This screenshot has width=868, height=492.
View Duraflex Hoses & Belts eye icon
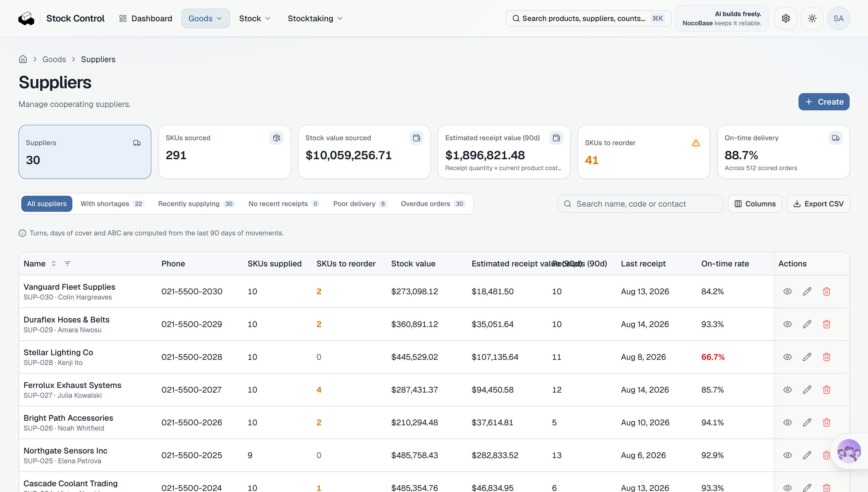(788, 324)
